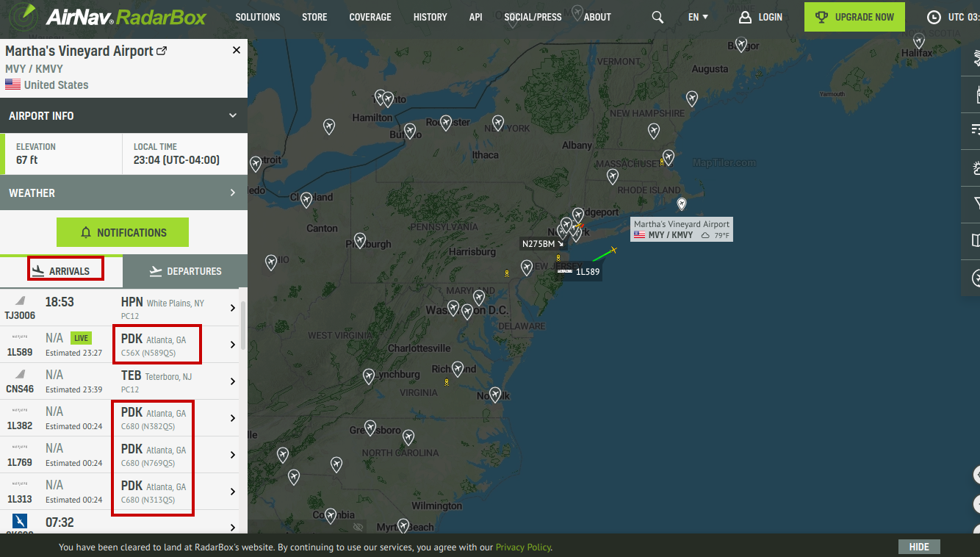Click the UPGRADE NOW button
Screen dimensions: 980x557
[x=854, y=17]
